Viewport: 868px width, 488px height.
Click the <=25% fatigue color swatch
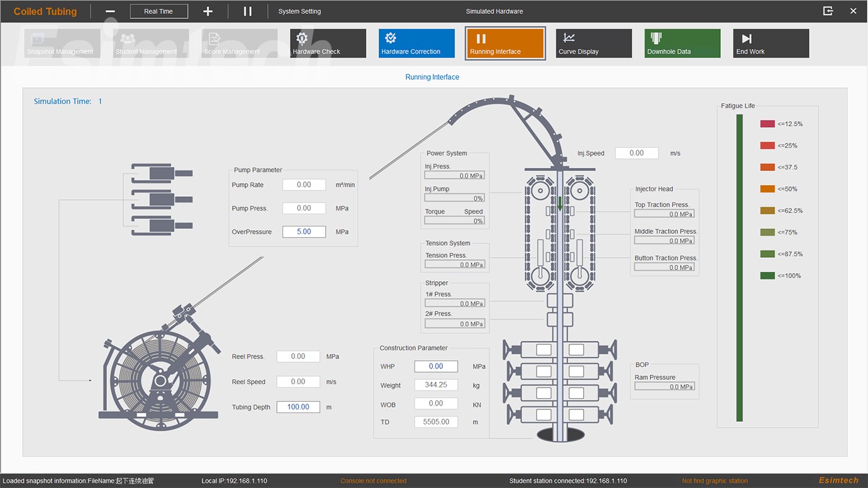(767, 145)
